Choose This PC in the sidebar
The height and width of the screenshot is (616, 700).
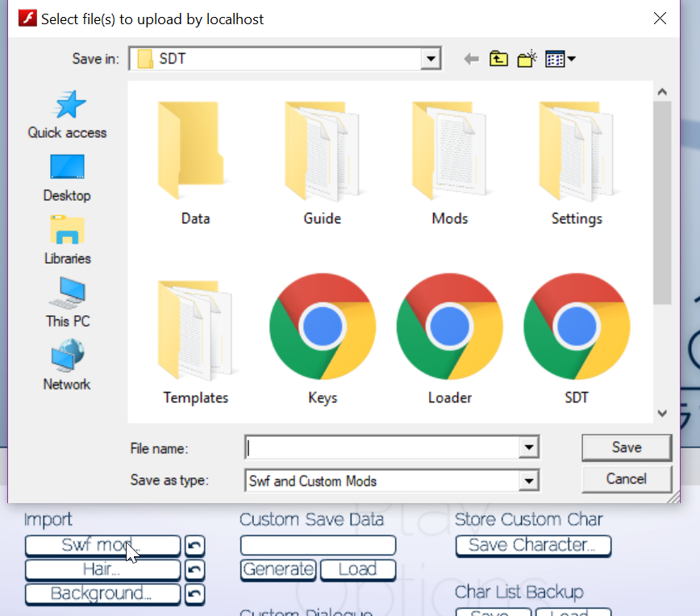tap(67, 303)
